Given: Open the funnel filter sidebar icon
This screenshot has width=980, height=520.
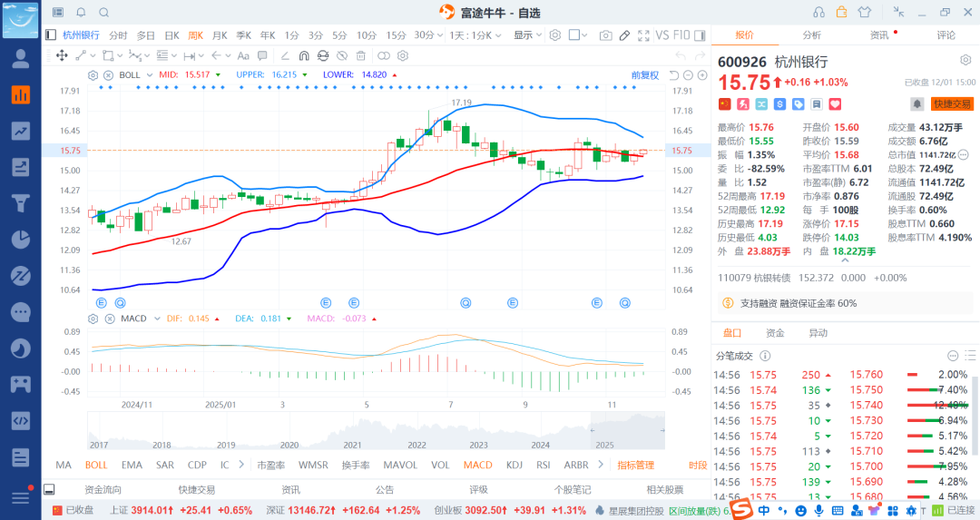Looking at the screenshot, I should tap(21, 203).
